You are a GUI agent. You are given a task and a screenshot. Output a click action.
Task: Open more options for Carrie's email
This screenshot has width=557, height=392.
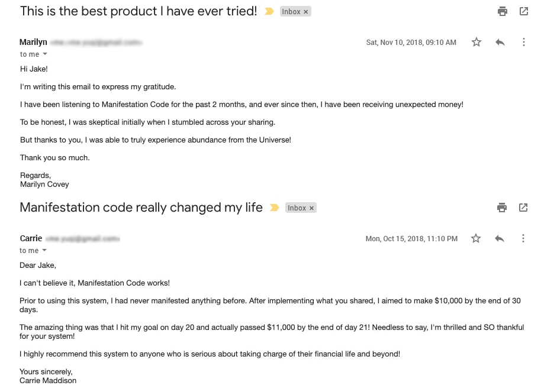tap(523, 238)
